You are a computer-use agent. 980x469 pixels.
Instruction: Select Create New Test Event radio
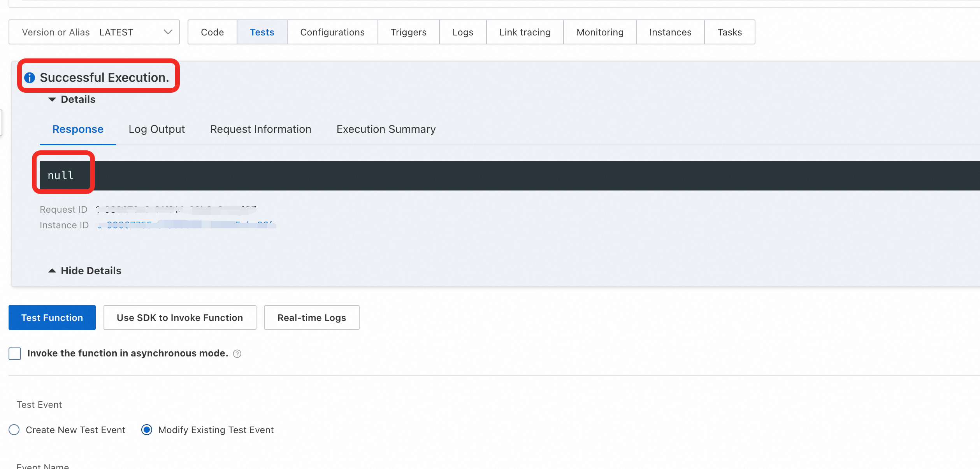(14, 430)
